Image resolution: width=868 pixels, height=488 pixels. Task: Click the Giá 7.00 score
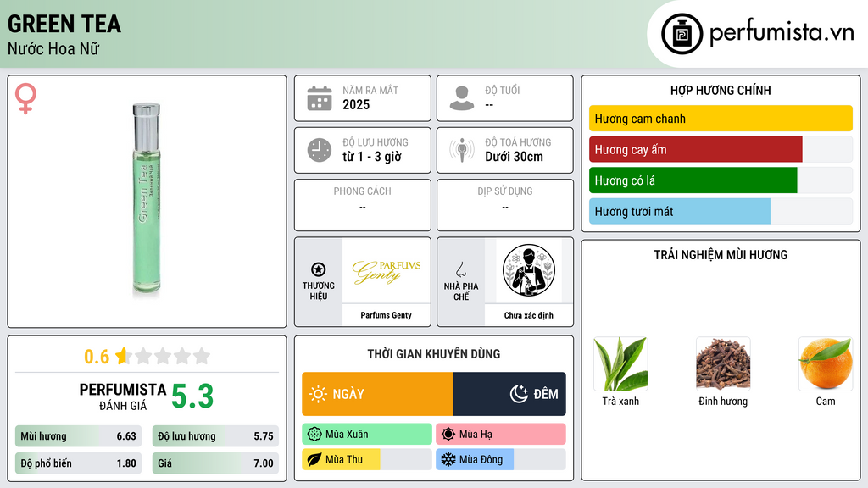point(215,463)
